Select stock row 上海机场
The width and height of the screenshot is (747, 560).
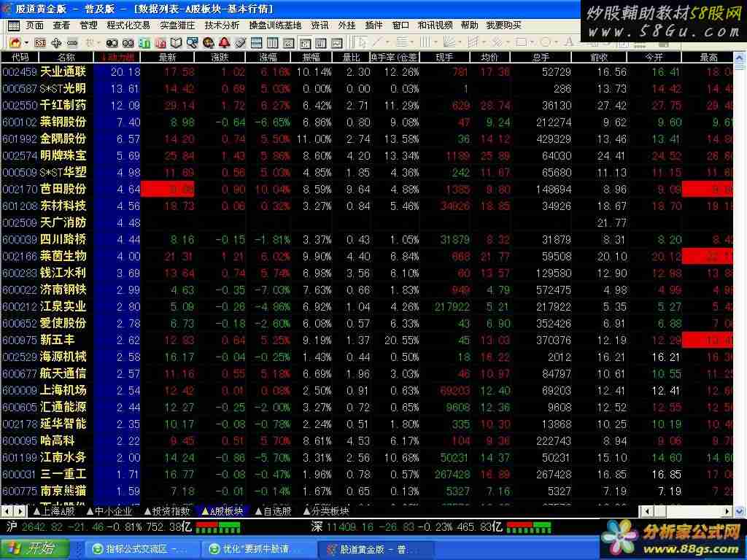click(367, 391)
